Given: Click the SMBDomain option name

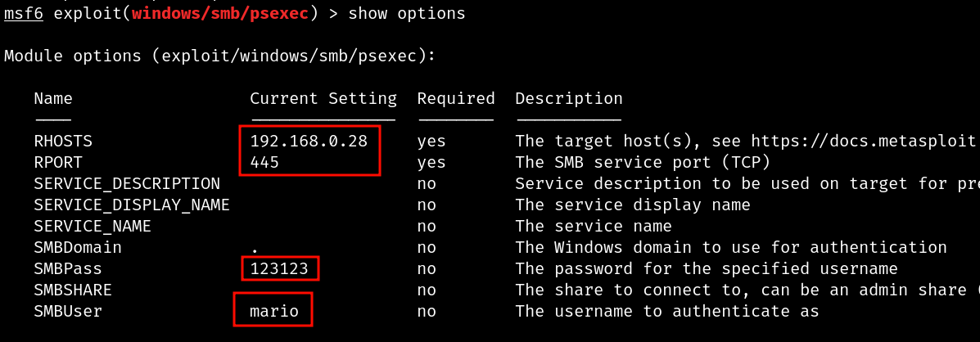Looking at the screenshot, I should (x=78, y=247).
